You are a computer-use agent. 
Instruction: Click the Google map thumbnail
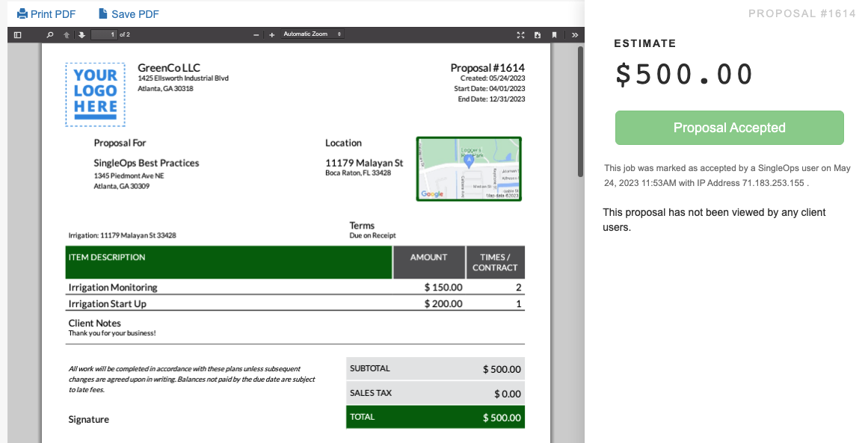[x=469, y=169]
